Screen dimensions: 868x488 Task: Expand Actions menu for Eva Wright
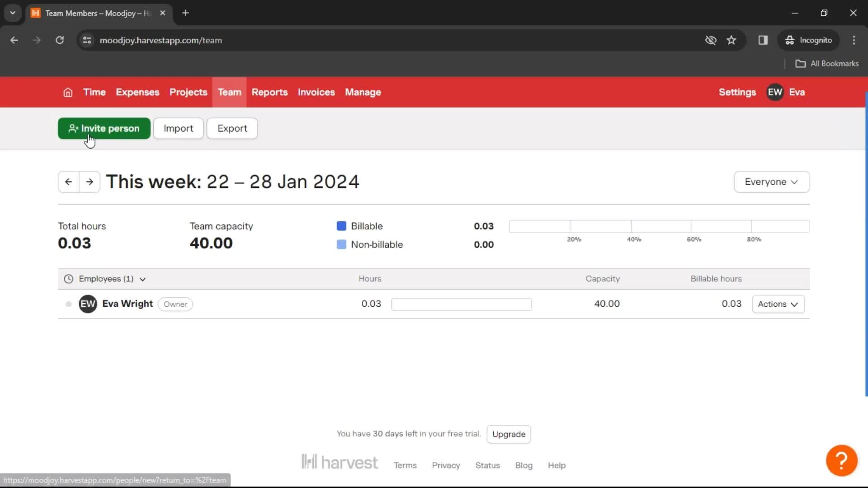[x=778, y=304]
